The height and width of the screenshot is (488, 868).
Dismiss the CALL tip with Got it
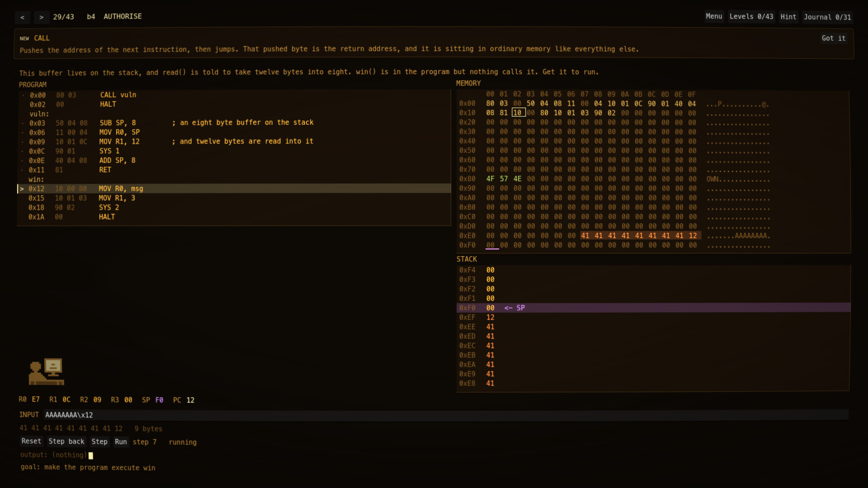tap(833, 38)
